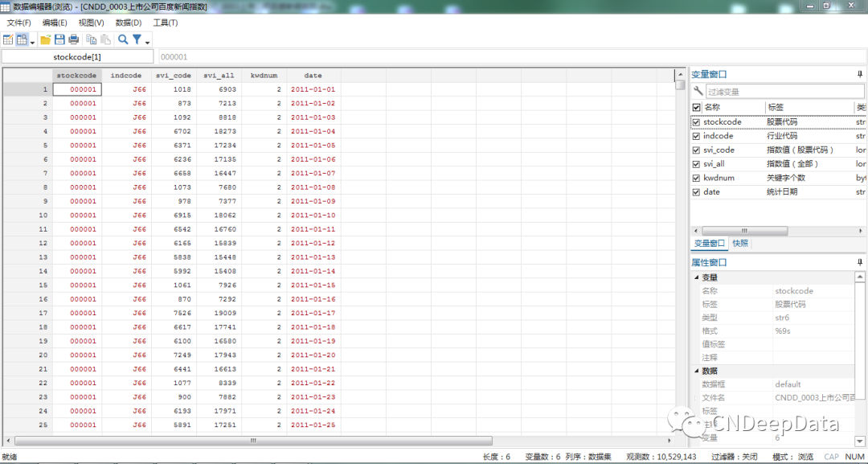Select the kwdnum column header
Image resolution: width=868 pixels, height=464 pixels.
click(x=264, y=76)
